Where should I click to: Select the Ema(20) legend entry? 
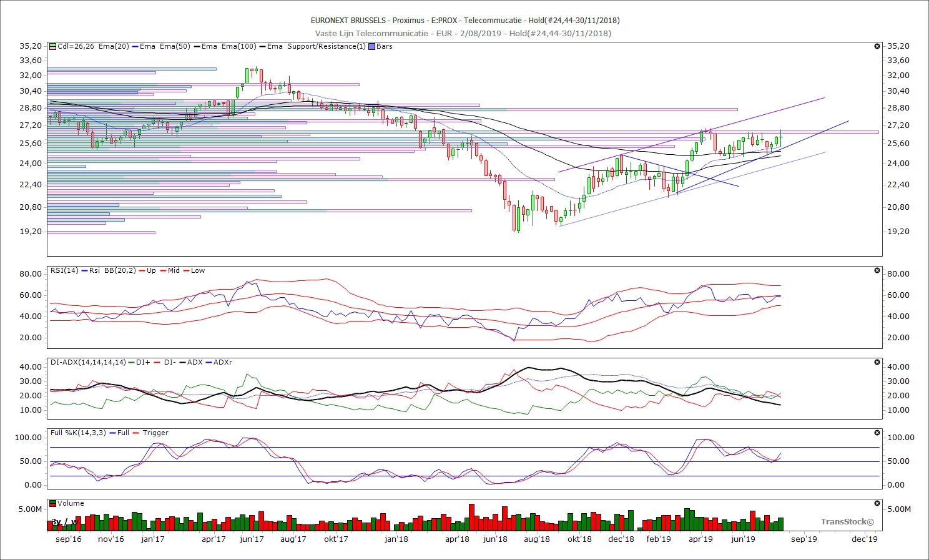[114, 46]
